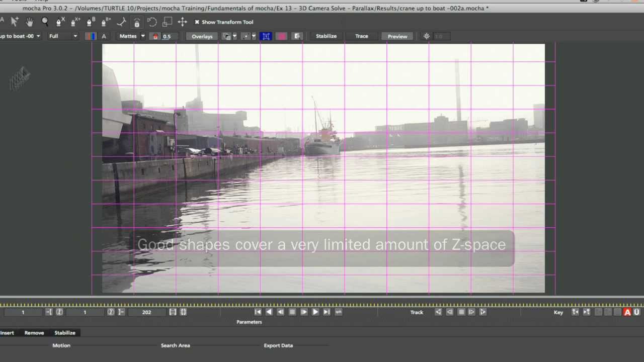This screenshot has width=644, height=362.
Task: Select the Scale tool
Action: [x=167, y=22]
